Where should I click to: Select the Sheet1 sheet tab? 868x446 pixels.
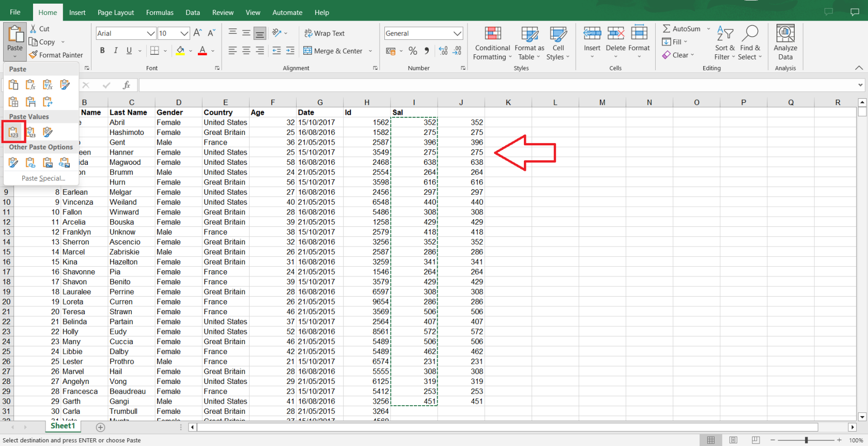coord(63,426)
